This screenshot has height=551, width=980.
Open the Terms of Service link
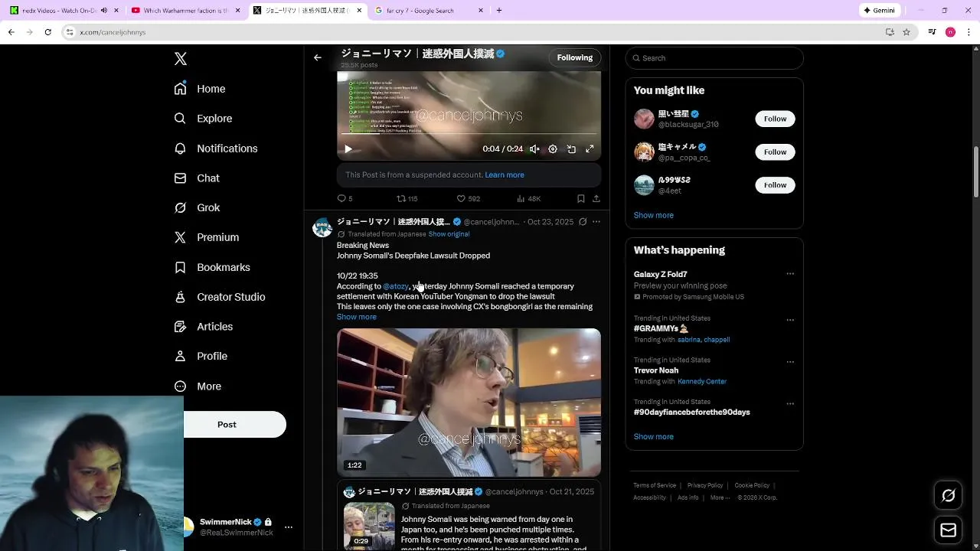(655, 485)
